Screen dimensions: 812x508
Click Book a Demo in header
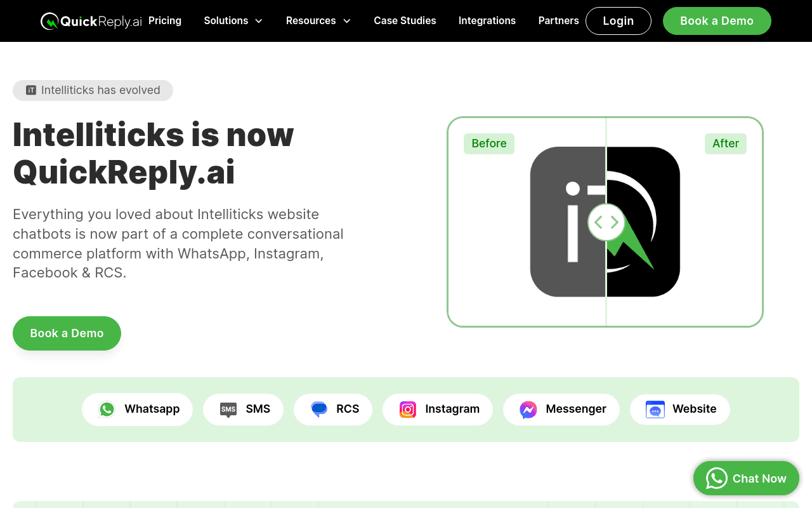pos(717,21)
